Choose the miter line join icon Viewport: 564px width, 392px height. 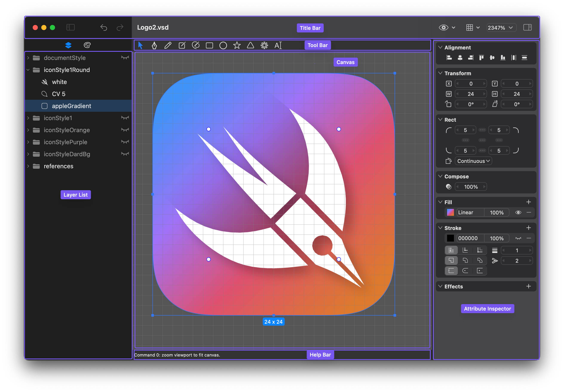pos(451,261)
